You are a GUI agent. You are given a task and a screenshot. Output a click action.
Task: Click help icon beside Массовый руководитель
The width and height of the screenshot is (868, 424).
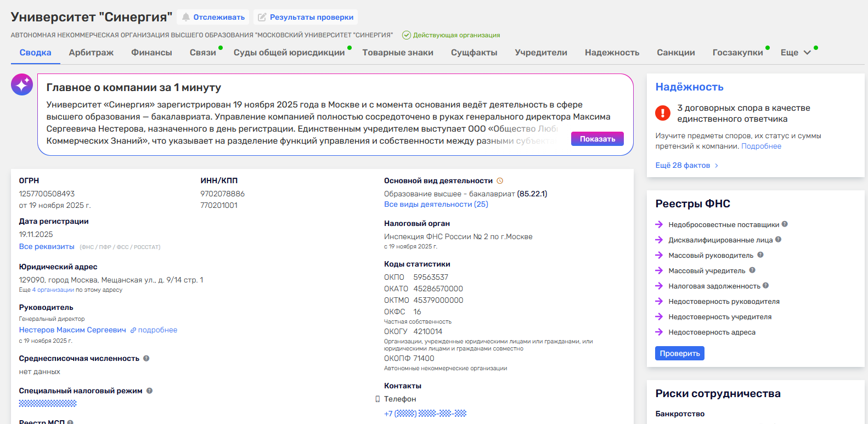point(760,255)
